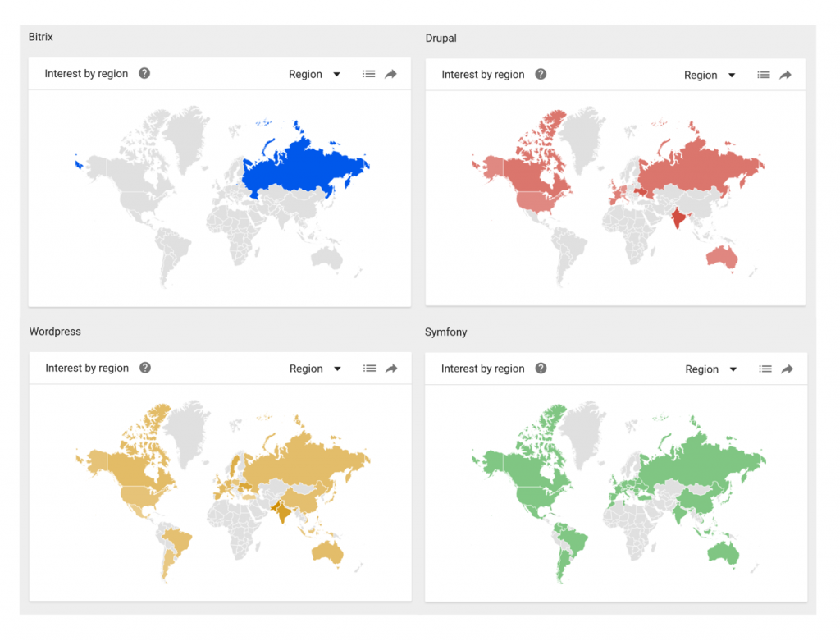
Task: Switch Bitrix panel to list view
Action: click(x=369, y=74)
